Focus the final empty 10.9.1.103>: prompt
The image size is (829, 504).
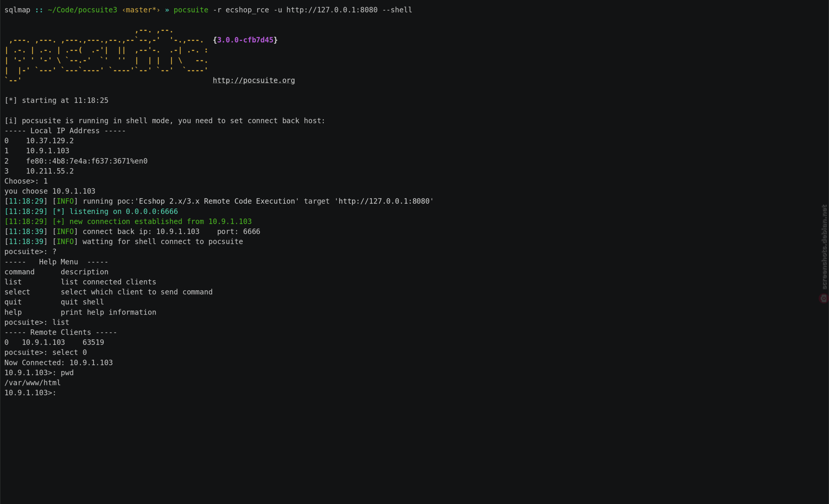(30, 393)
